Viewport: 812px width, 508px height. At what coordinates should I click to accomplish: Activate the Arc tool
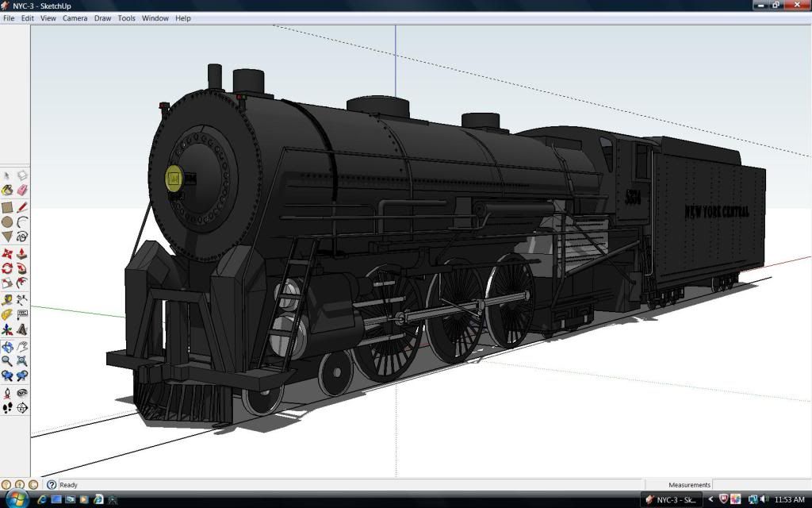21,222
